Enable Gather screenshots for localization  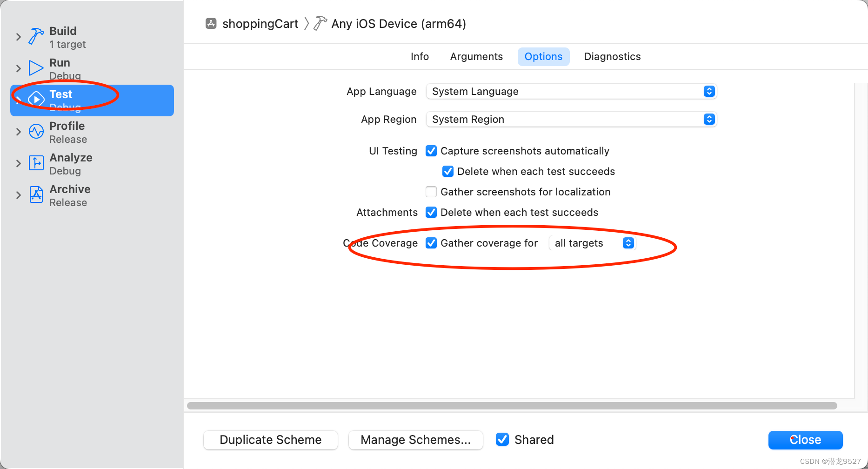click(x=431, y=192)
